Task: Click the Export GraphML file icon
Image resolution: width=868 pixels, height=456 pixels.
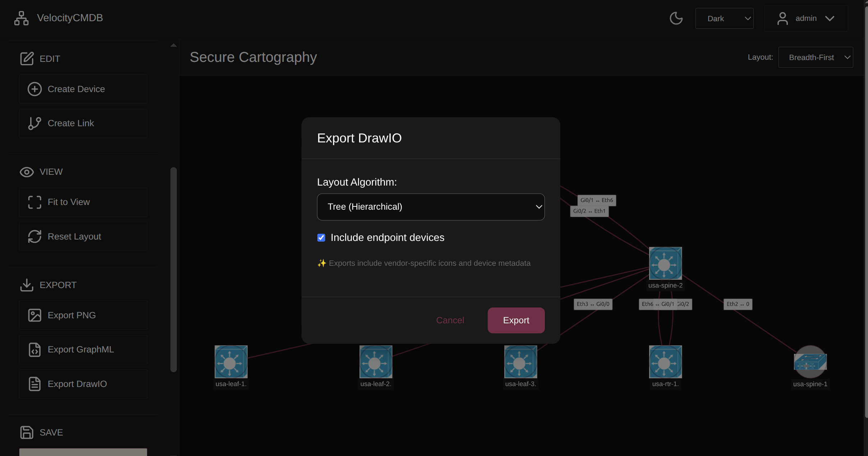Action: 35,350
